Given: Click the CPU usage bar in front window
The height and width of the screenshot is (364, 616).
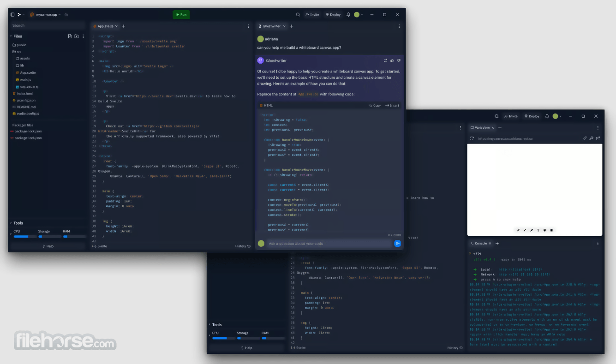Looking at the screenshot, I should point(25,236).
